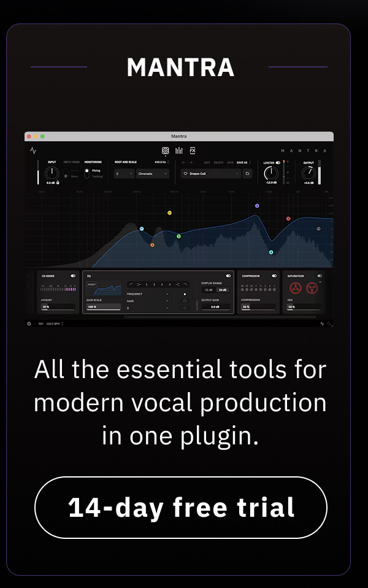Click the EQ Reset button
The image size is (368, 588).
pyautogui.click(x=92, y=285)
